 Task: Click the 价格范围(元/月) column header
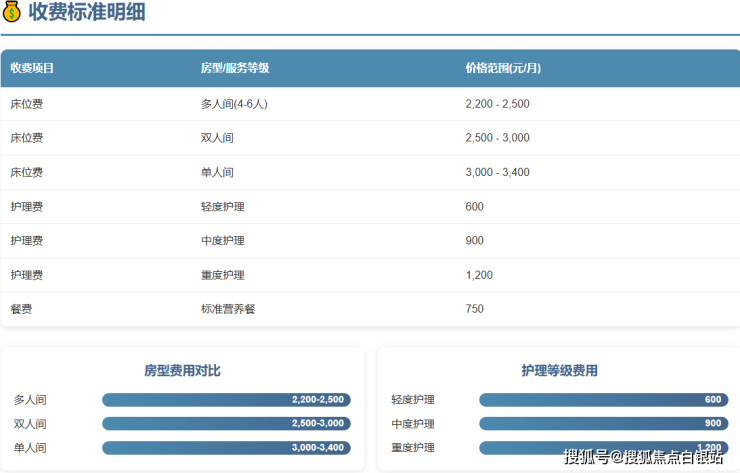pos(503,69)
